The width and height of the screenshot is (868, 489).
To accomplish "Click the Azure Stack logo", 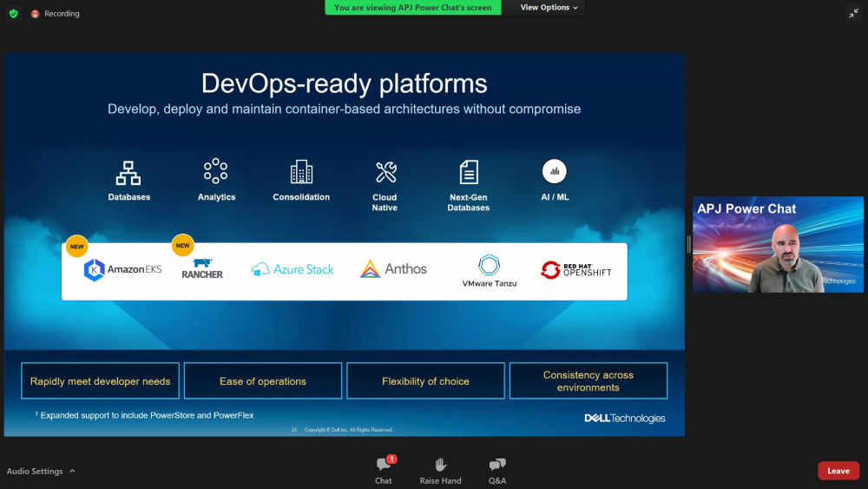I will coord(293,269).
